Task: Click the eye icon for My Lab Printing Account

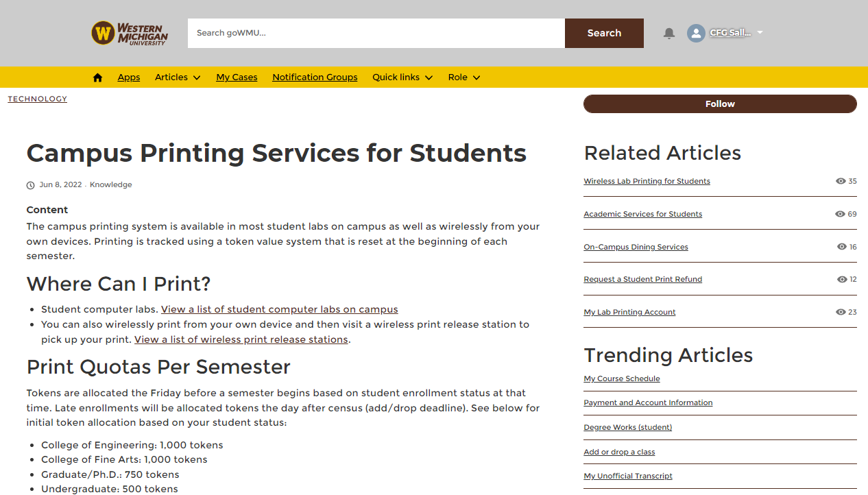Action: point(841,312)
